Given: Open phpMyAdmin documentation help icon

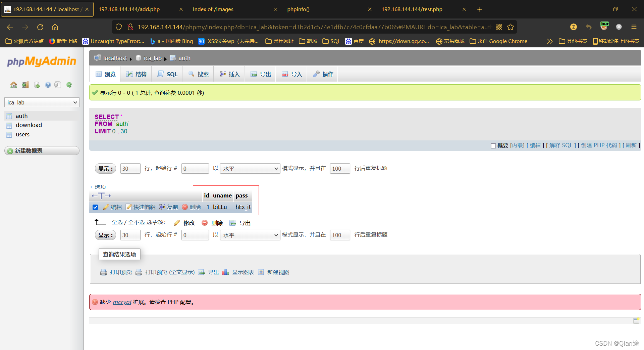Looking at the screenshot, I should tap(48, 85).
